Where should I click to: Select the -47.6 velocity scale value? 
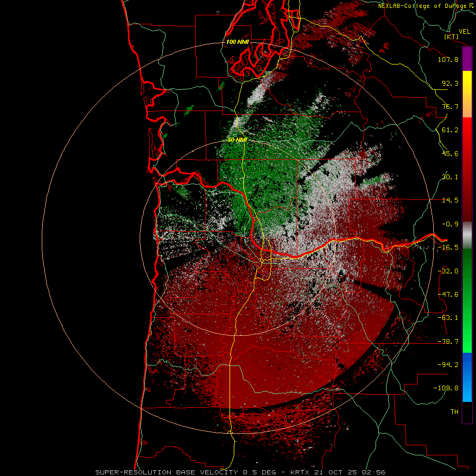(x=448, y=295)
